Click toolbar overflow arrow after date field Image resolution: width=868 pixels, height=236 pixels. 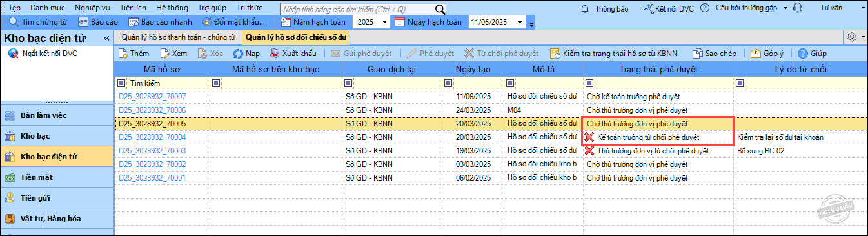(531, 25)
